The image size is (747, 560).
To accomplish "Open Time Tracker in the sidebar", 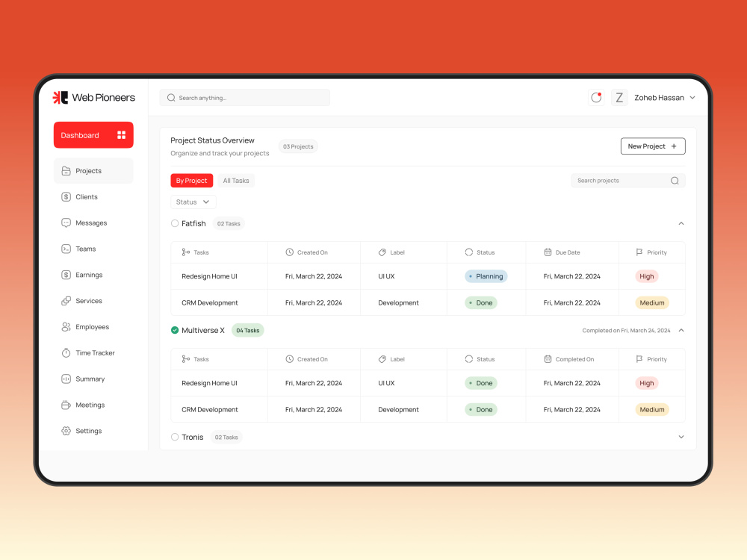I will [x=93, y=353].
